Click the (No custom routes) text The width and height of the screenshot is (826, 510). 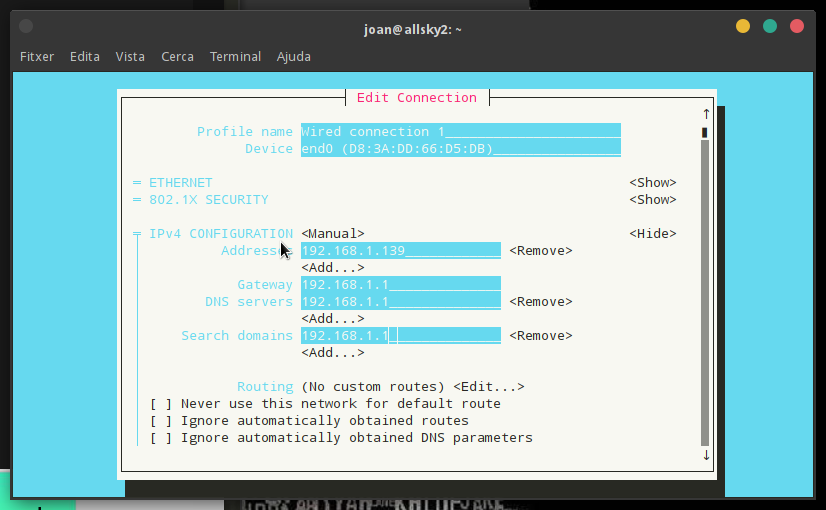373,387
